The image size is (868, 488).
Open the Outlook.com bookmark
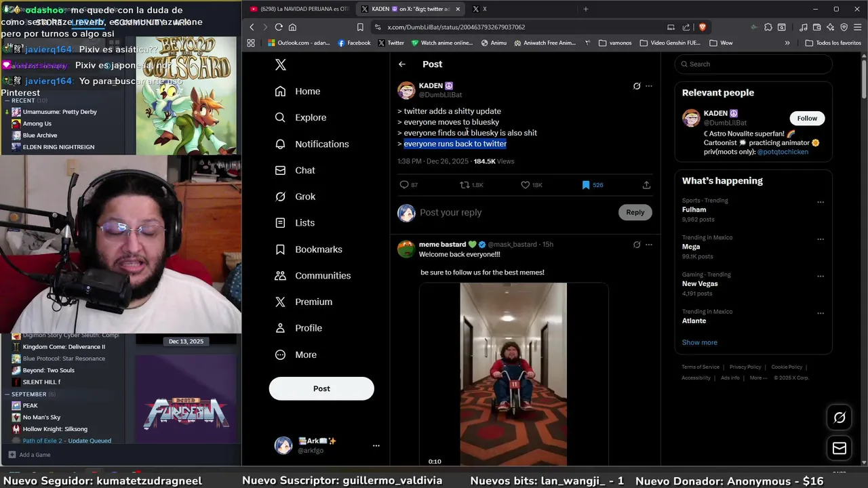[x=298, y=43]
